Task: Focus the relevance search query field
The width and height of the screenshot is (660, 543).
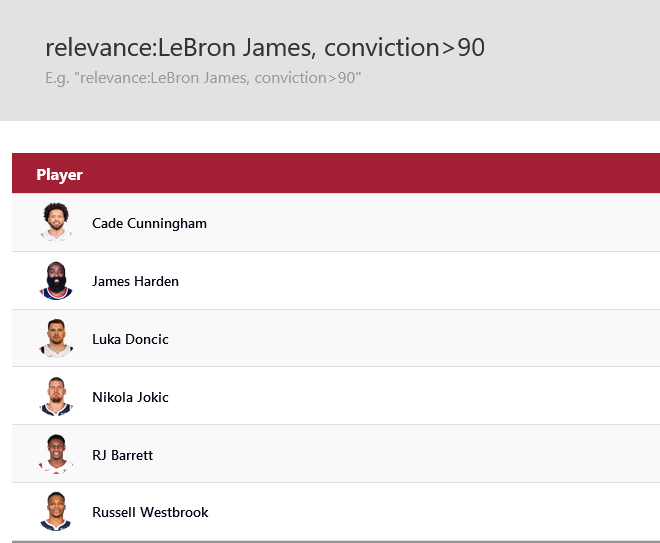Action: point(265,47)
